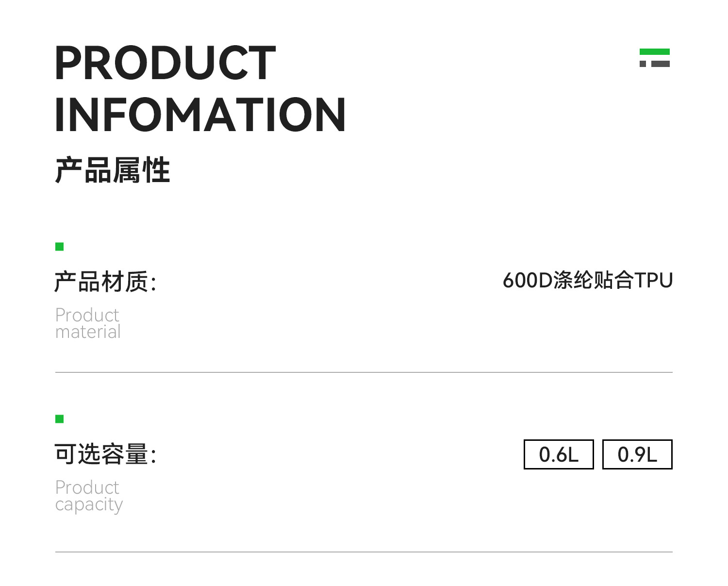Choose the 0.9L capacity option
Screen dimensions: 728x586
click(637, 454)
